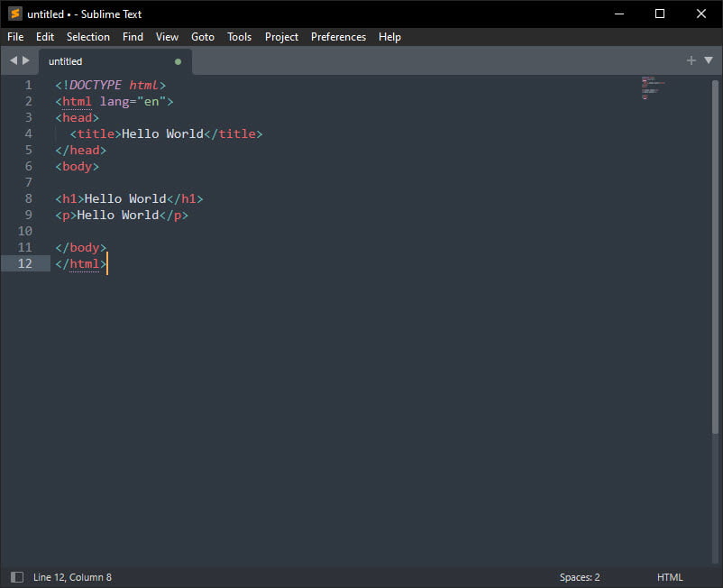The height and width of the screenshot is (588, 723).
Task: Click the minimap code preview
Action: point(653,87)
